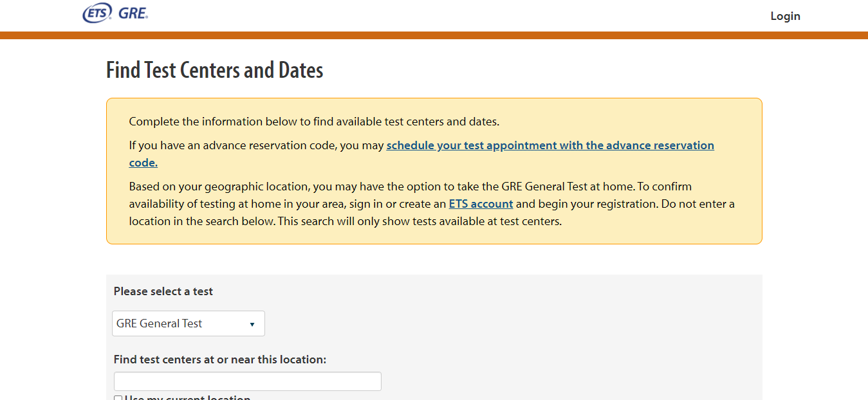Screen dimensions: 868x400
Task: Click the test dropdown's arrow indicator
Action: tap(252, 324)
